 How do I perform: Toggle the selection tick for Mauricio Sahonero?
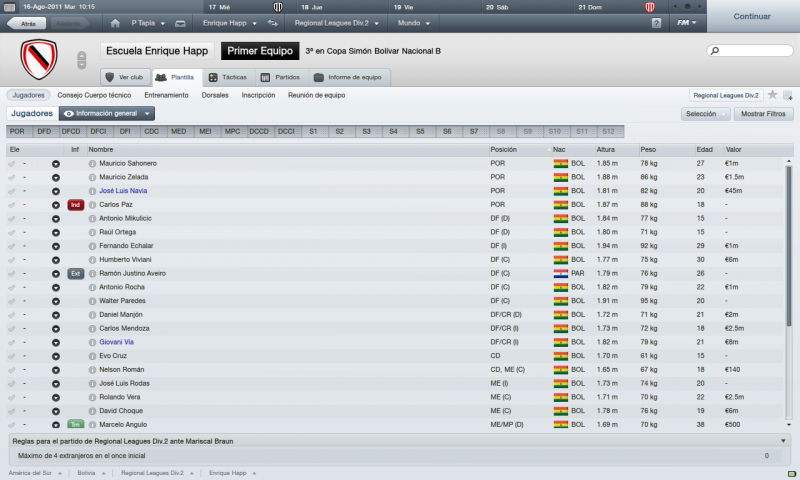pos(12,164)
